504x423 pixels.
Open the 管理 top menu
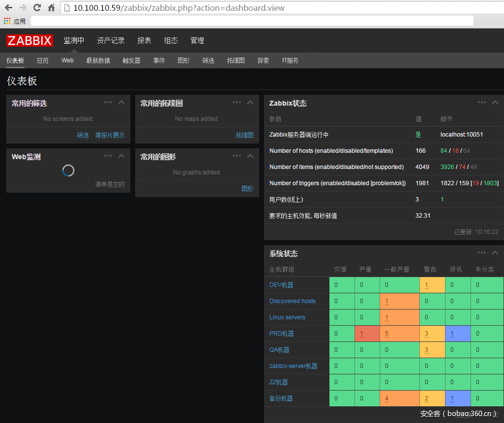click(197, 40)
